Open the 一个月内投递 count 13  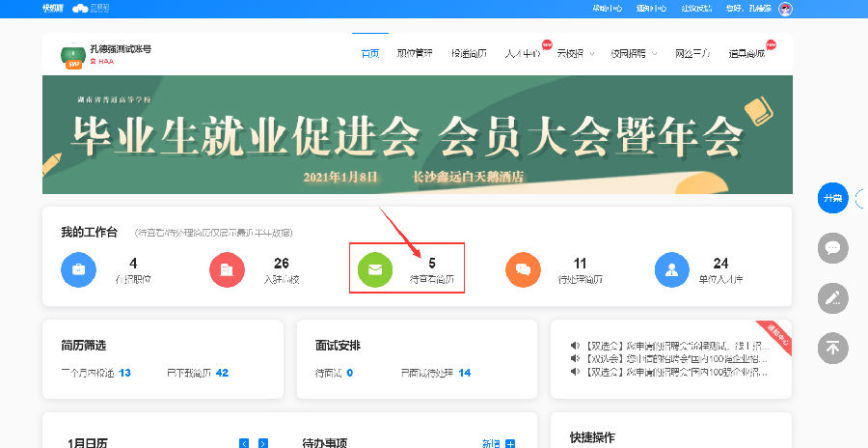pos(124,373)
